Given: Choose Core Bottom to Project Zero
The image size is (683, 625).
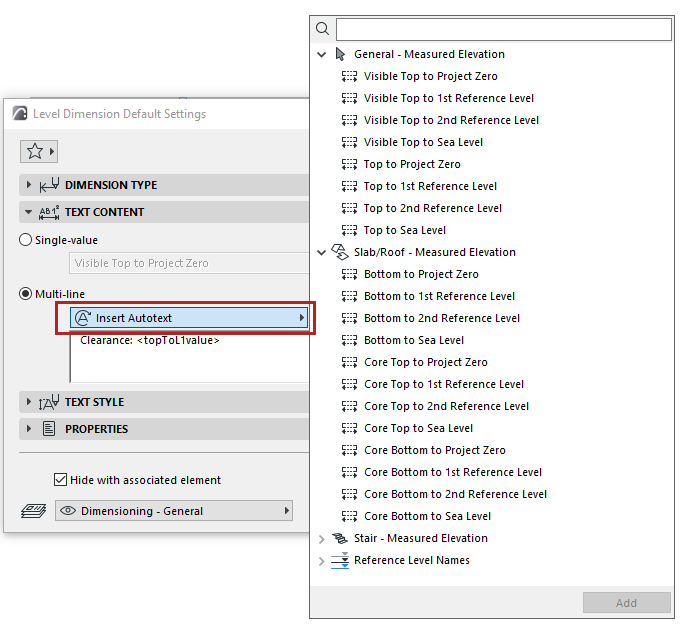Looking at the screenshot, I should [x=435, y=450].
